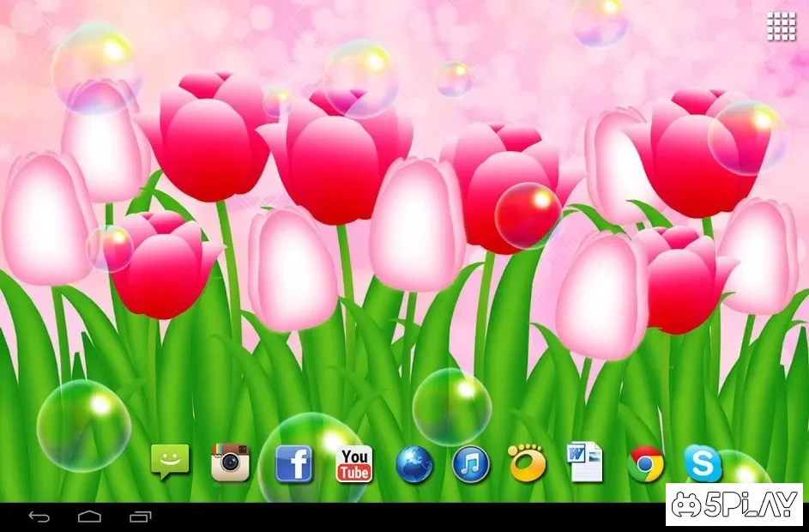Tap the green bubble above the Music icon
Screen dimensions: 809x532
pos(451,407)
